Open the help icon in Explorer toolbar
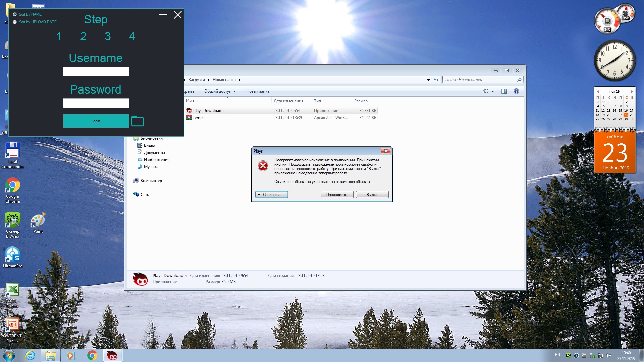This screenshot has width=644, height=362. 516,91
